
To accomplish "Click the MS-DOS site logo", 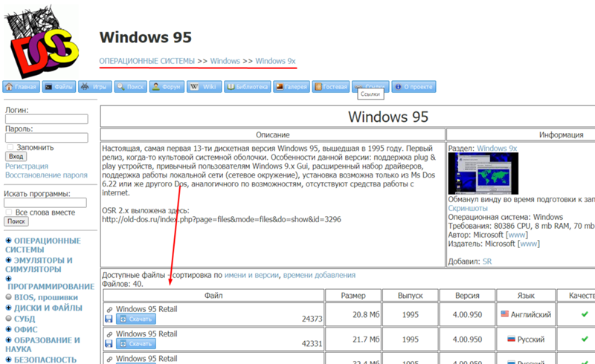I will pyautogui.click(x=41, y=41).
